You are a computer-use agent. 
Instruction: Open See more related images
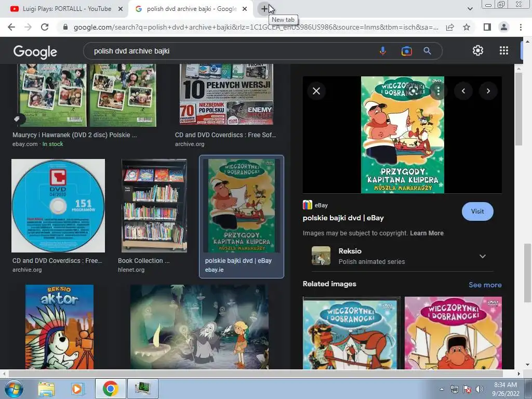(485, 285)
